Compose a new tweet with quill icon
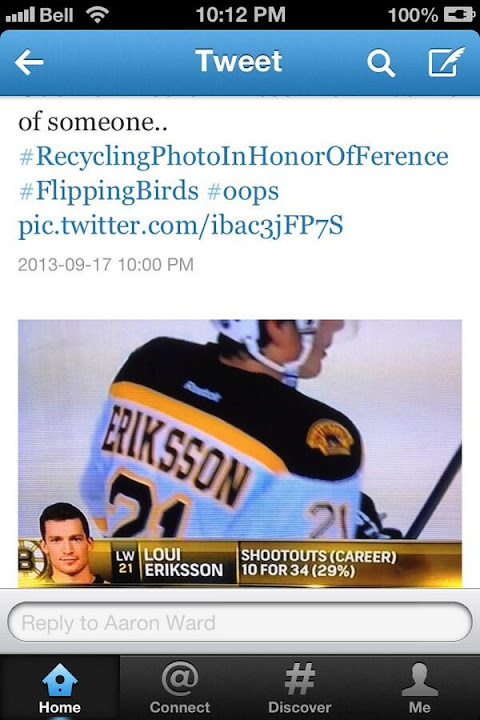 (446, 62)
